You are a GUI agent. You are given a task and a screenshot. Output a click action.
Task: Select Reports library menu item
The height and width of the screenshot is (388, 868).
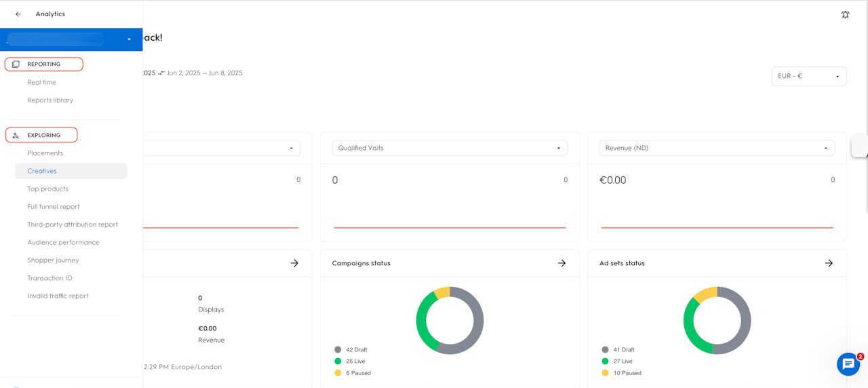click(50, 100)
